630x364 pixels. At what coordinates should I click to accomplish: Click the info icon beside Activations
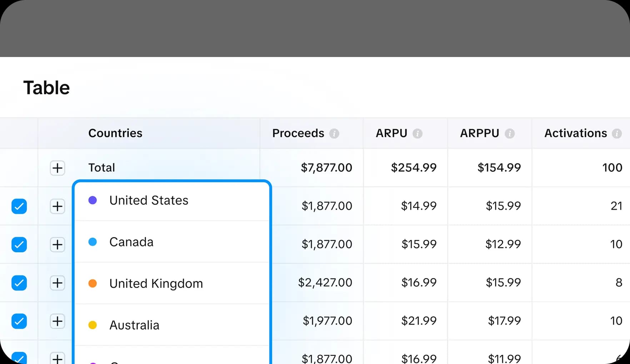click(x=617, y=133)
